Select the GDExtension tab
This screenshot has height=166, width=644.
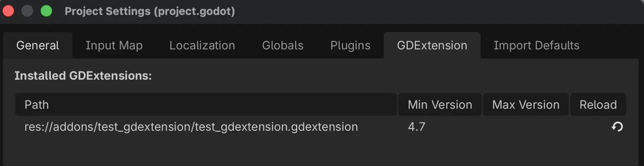point(432,45)
